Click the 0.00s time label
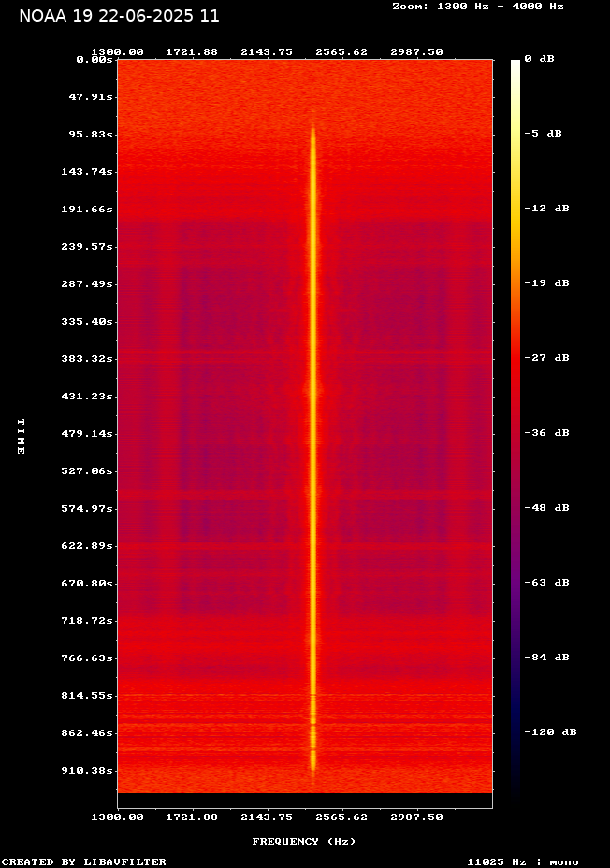This screenshot has height=868, width=610. pos(94,60)
